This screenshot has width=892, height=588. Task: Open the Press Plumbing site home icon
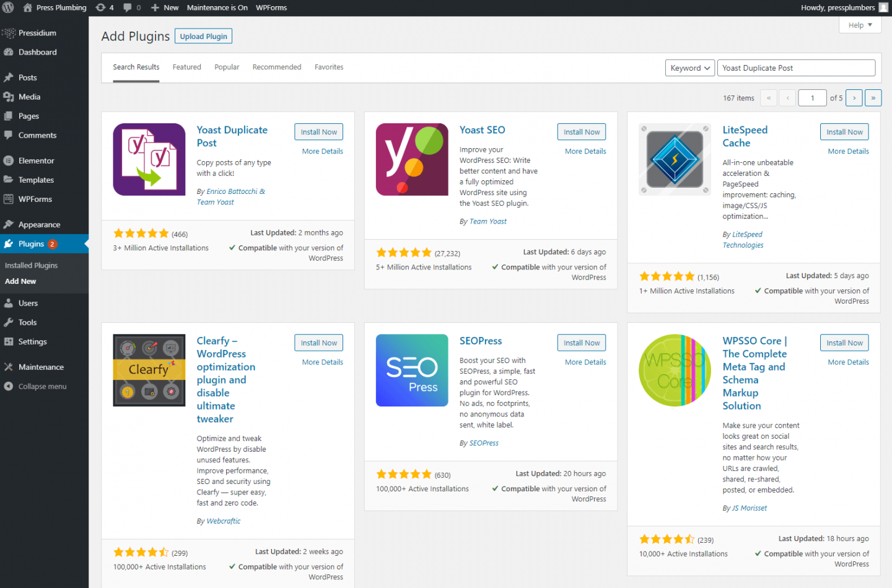(x=27, y=7)
